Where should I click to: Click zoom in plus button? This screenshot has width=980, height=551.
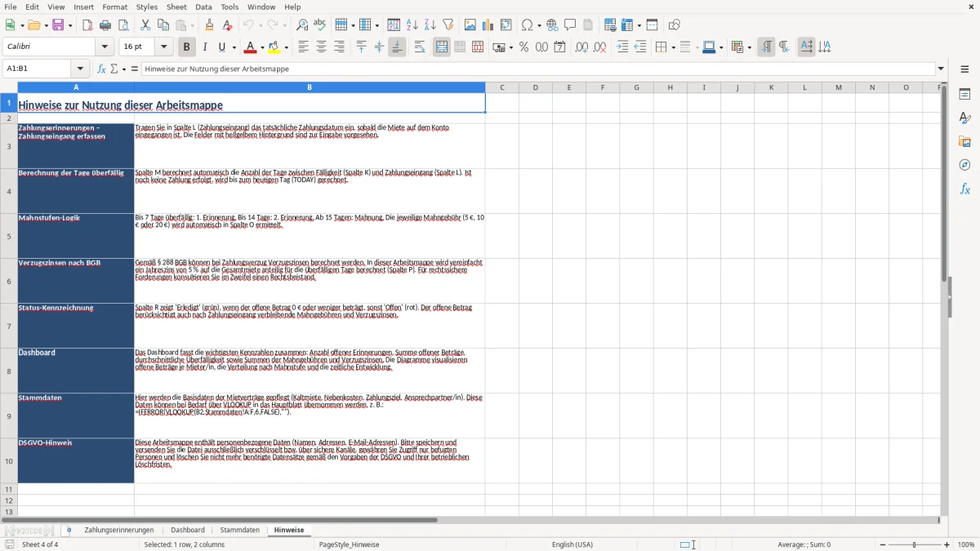coord(947,544)
